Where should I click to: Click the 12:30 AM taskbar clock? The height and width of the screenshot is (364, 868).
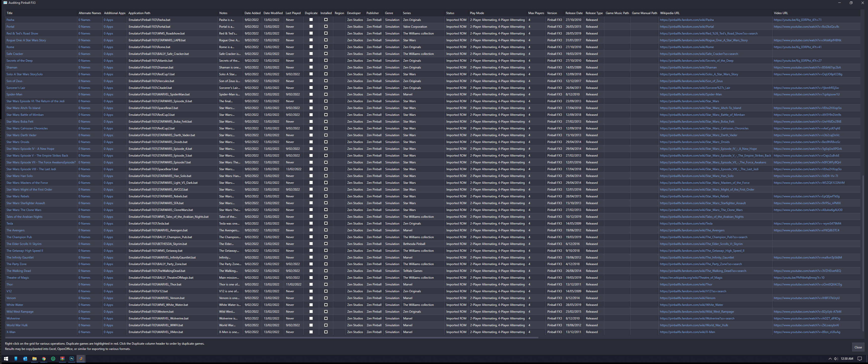[x=847, y=359]
